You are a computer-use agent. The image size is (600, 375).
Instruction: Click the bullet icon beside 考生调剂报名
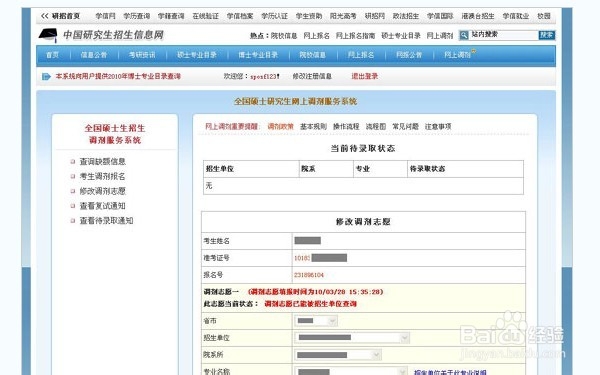73,176
